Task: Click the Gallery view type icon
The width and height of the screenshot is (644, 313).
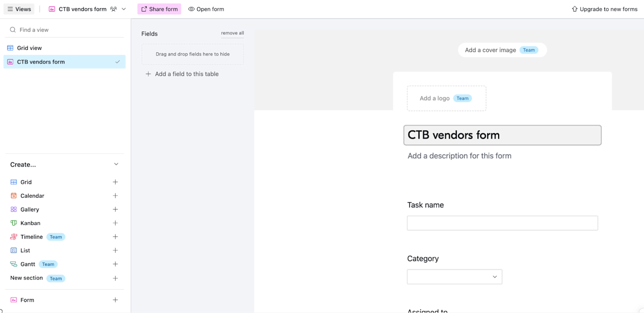Action: 14,210
